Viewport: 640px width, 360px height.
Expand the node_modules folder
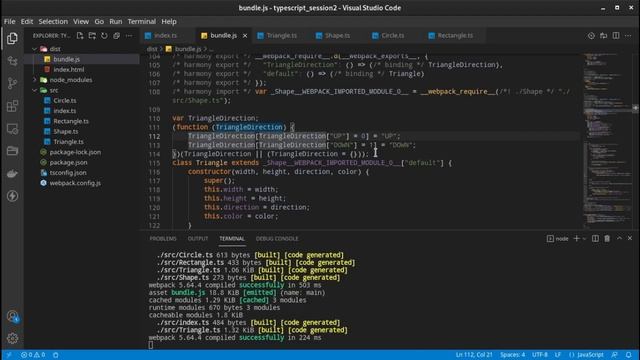(x=35, y=80)
